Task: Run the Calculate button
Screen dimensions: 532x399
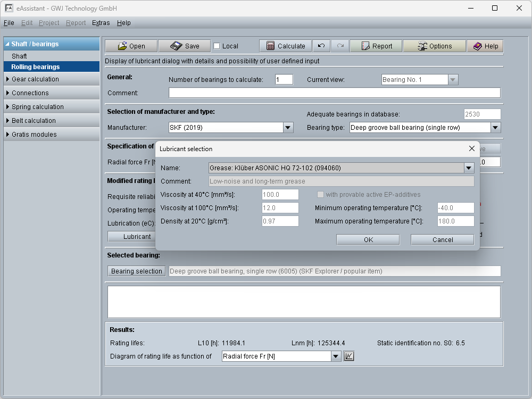Action: coord(285,46)
